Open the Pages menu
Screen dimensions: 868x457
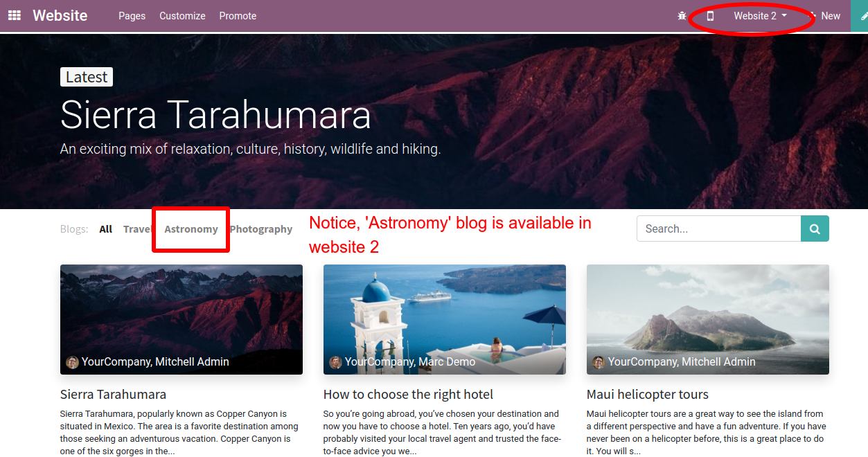point(132,16)
